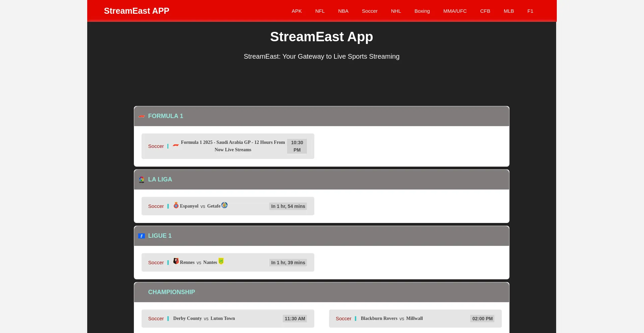Image resolution: width=644 pixels, height=333 pixels.
Task: Open the LIGUE 1 section heading
Action: pos(160,236)
